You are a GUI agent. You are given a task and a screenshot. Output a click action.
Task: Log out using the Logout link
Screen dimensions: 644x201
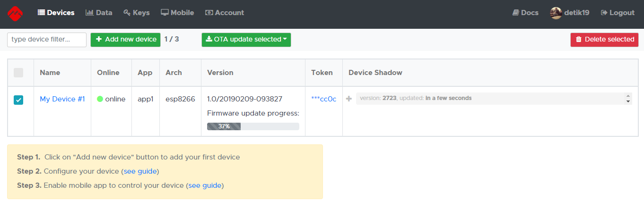coord(618,13)
